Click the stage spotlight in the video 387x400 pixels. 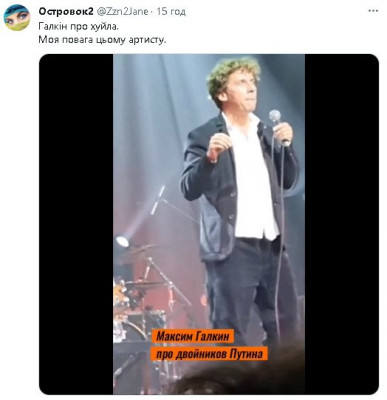122,241
